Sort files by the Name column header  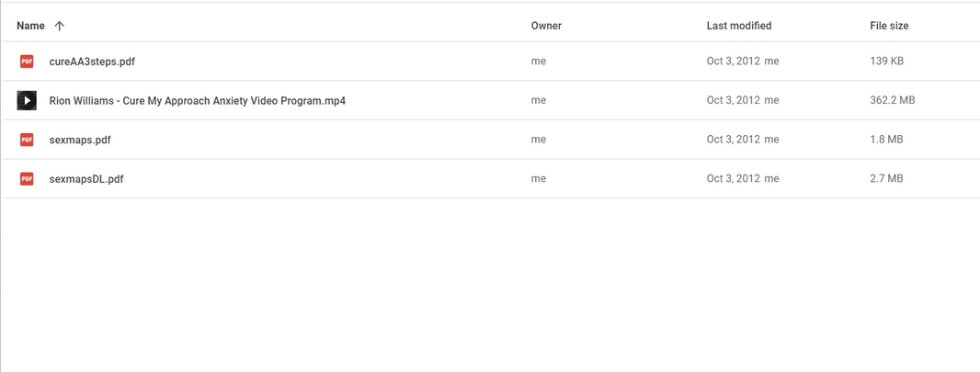(x=30, y=26)
